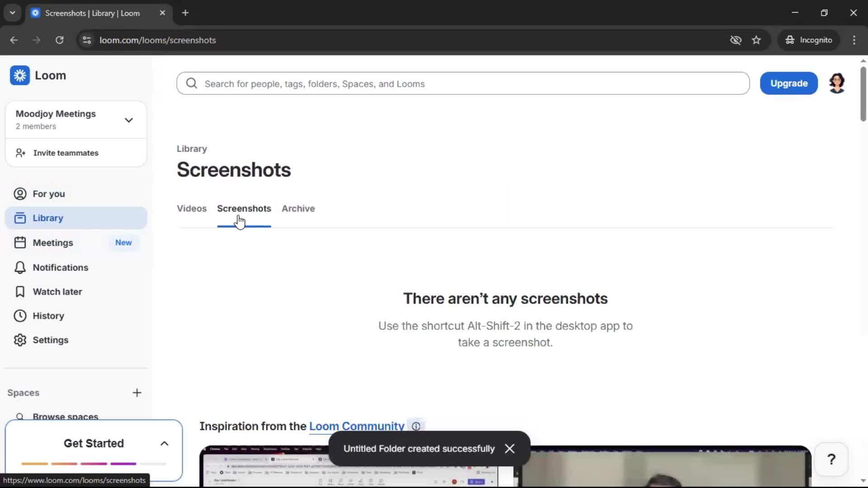Switch to the Archive tab
Image resolution: width=868 pixels, height=488 pixels.
(x=298, y=208)
